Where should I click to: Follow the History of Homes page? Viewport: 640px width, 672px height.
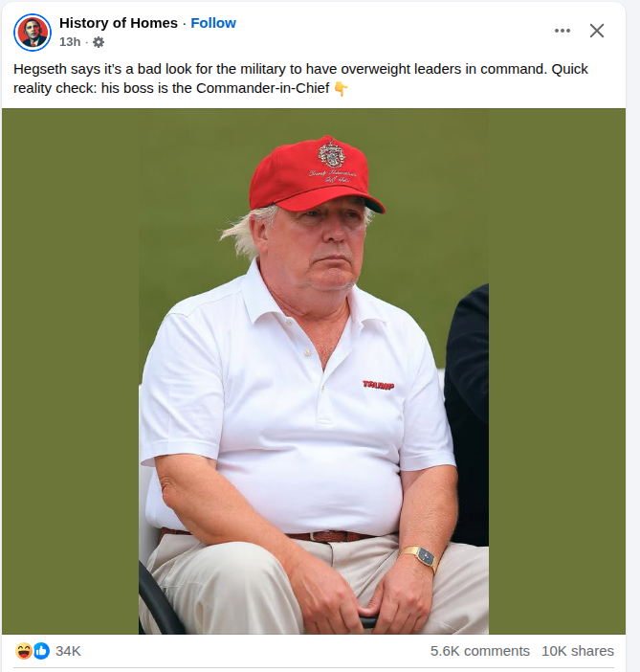pyautogui.click(x=213, y=23)
